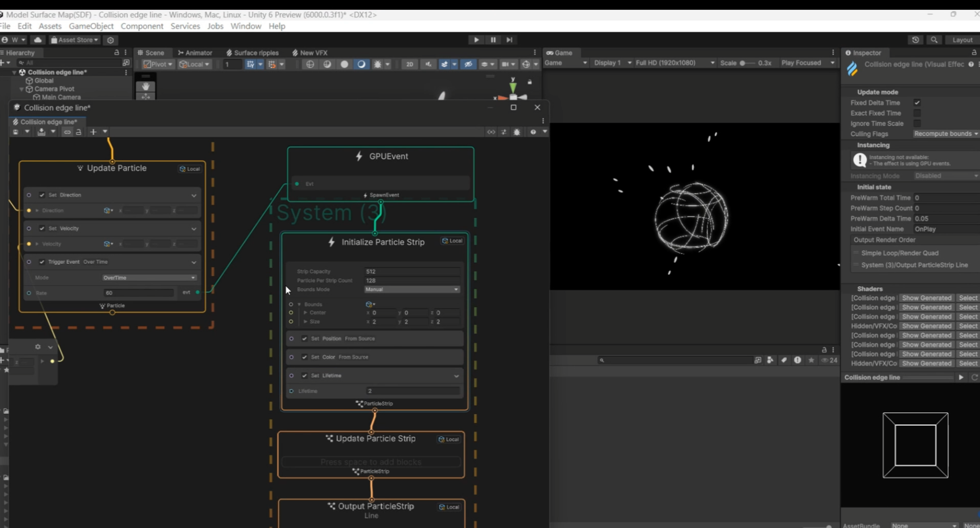Click the lock icon on the Inspector panel
This screenshot has height=528, width=980.
973,53
